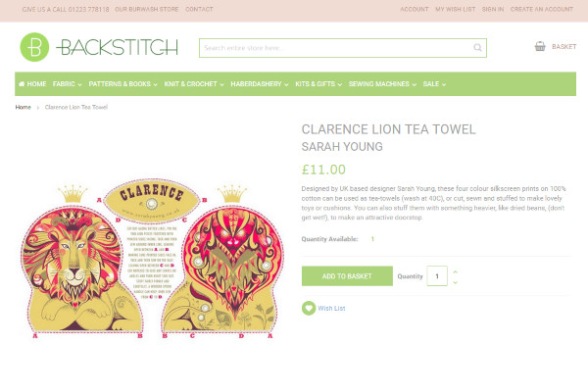This screenshot has width=588, height=392.
Task: Open the Sale menu
Action: 434,84
